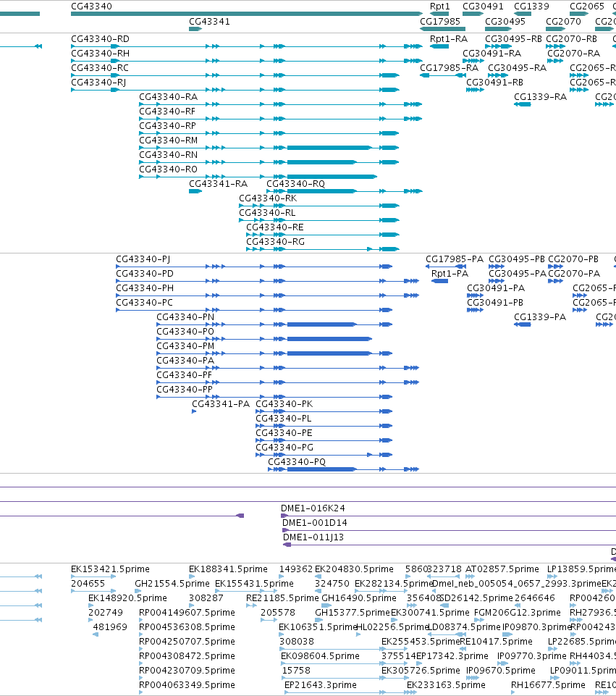Select transcript CG43340-RL

(267, 213)
